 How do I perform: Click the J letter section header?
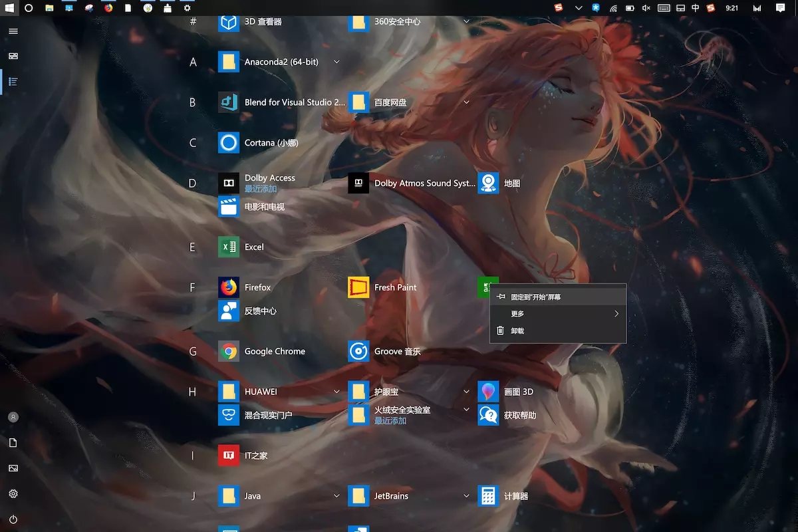(193, 496)
